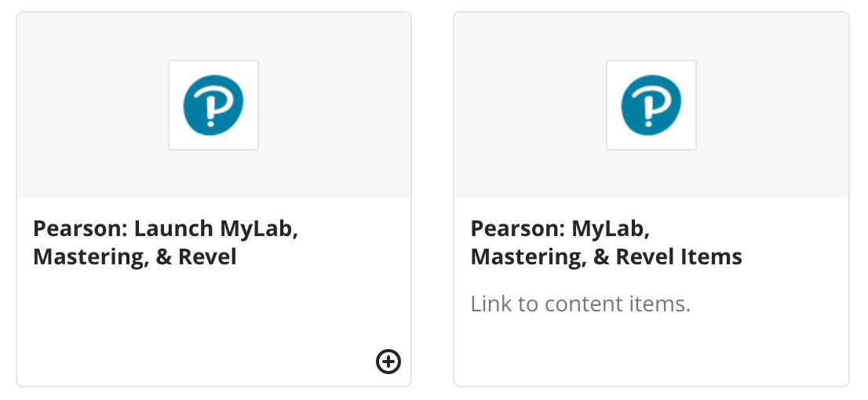
Task: Click "Mastering, & Revel" on the left card's second line
Action: (135, 256)
